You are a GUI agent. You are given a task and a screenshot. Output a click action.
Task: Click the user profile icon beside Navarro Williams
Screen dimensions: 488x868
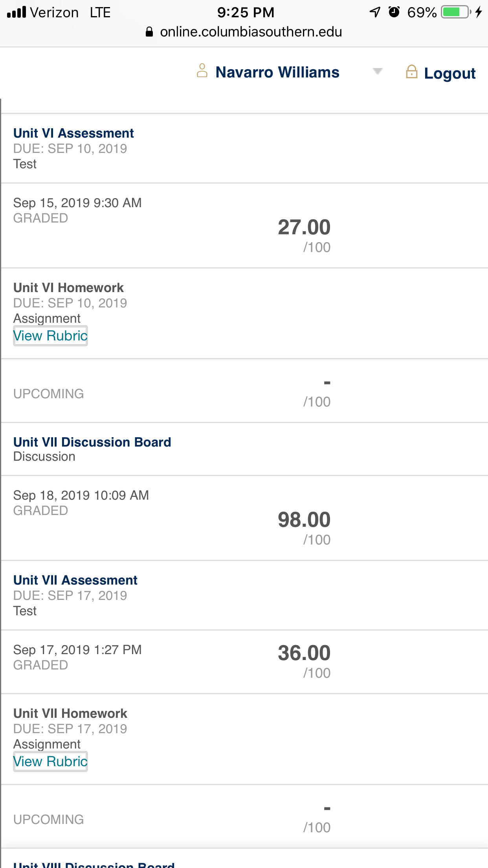coord(202,71)
